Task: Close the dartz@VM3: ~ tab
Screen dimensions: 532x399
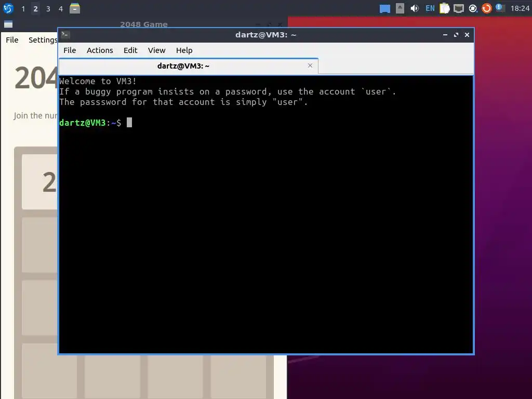Action: tap(310, 65)
